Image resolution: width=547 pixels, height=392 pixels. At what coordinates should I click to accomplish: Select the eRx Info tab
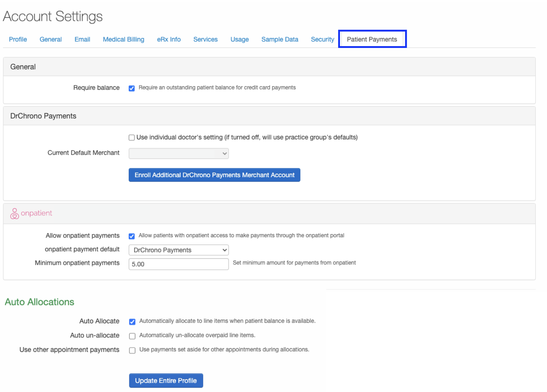pyautogui.click(x=169, y=39)
